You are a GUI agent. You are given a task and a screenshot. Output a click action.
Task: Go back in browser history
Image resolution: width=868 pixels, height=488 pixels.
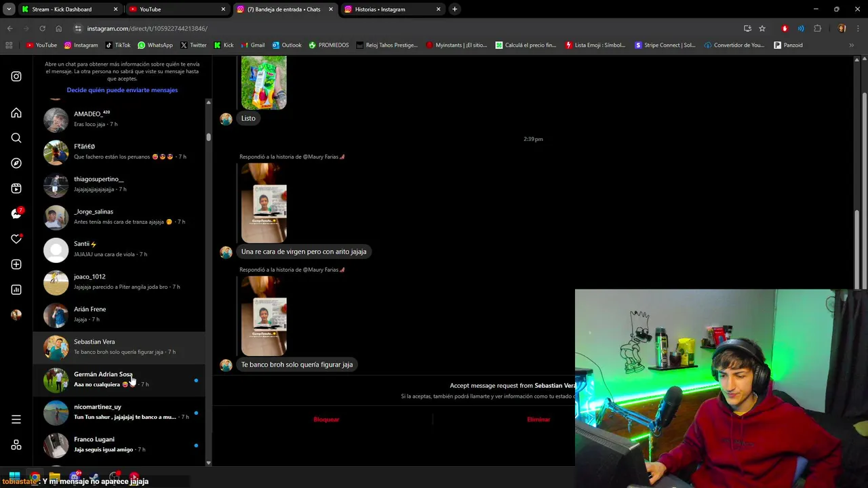[9, 28]
